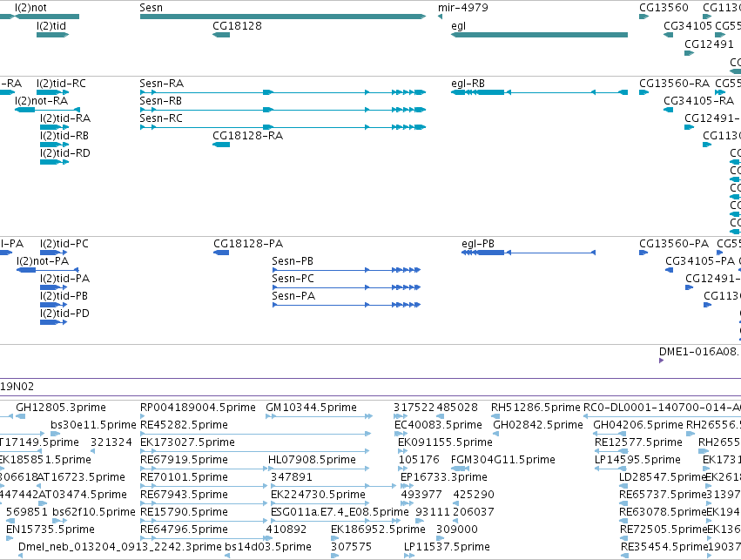Viewport: 741px width, 560px height.
Task: Select the RE15790.5prime EST
Action: [x=204, y=522]
